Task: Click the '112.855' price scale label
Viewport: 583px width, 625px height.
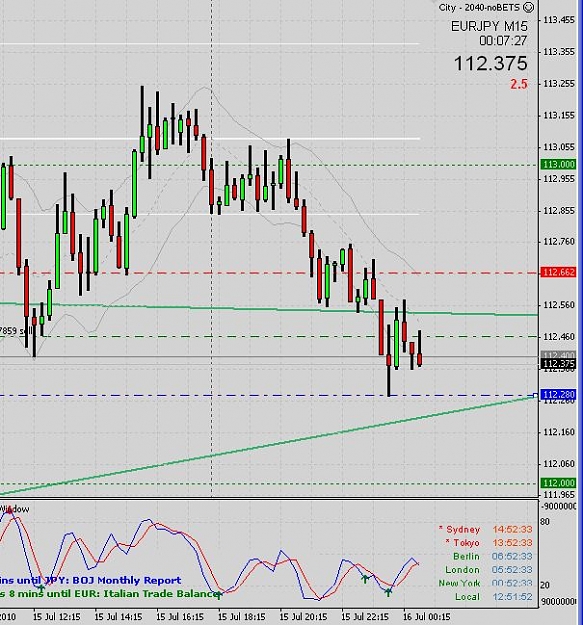Action: [559, 210]
